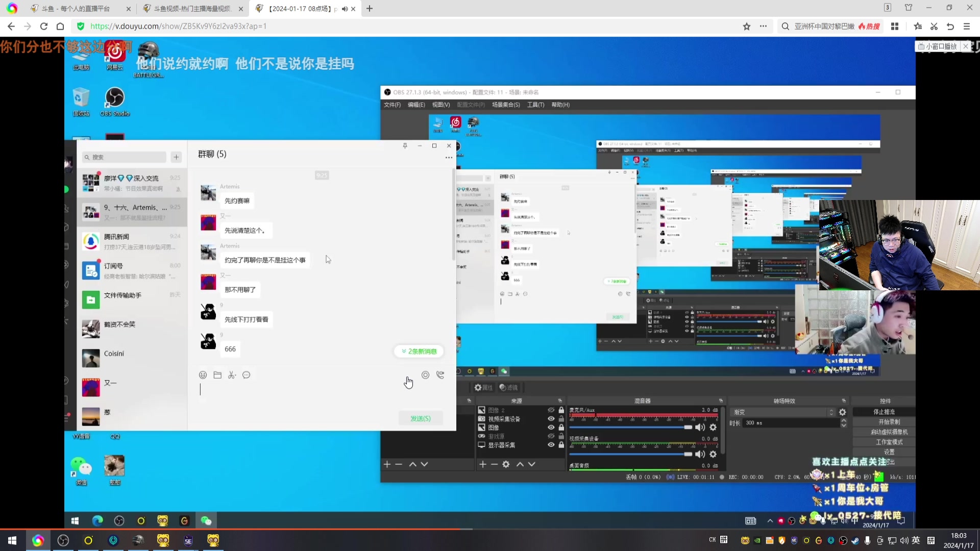The image size is (980, 551).
Task: Click the browser skin shirt icon
Action: pos(909,8)
